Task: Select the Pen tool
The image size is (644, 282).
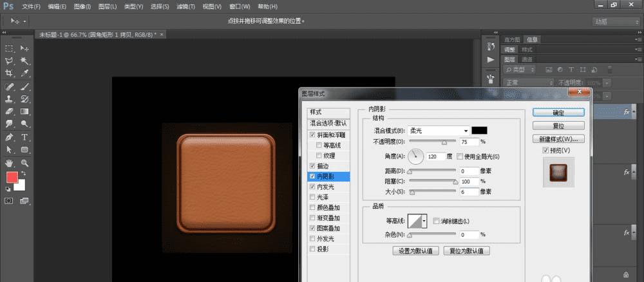Action: (10, 136)
